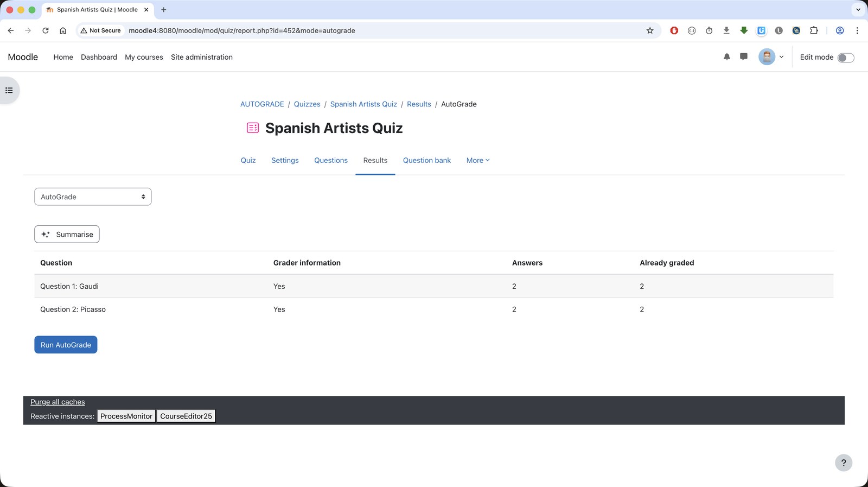The image size is (868, 487).
Task: Open the course index drawer icon
Action: [x=9, y=90]
